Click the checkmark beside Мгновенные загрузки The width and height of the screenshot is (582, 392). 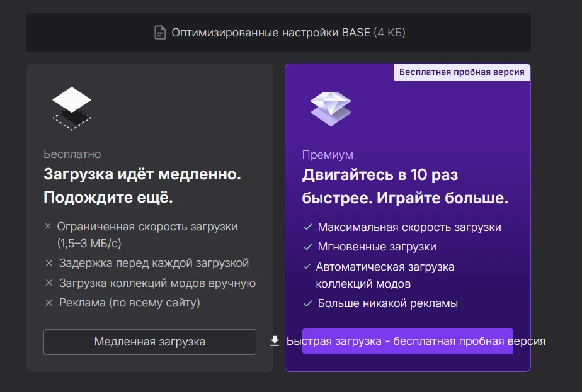point(308,247)
